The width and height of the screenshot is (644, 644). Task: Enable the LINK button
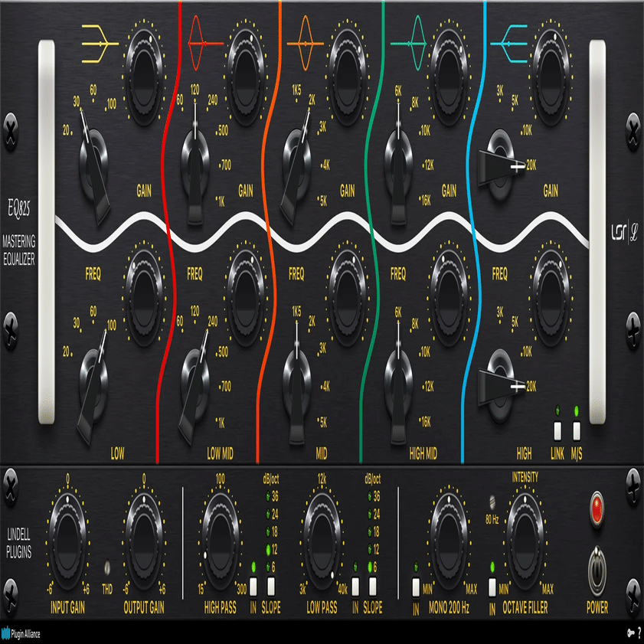[557, 431]
